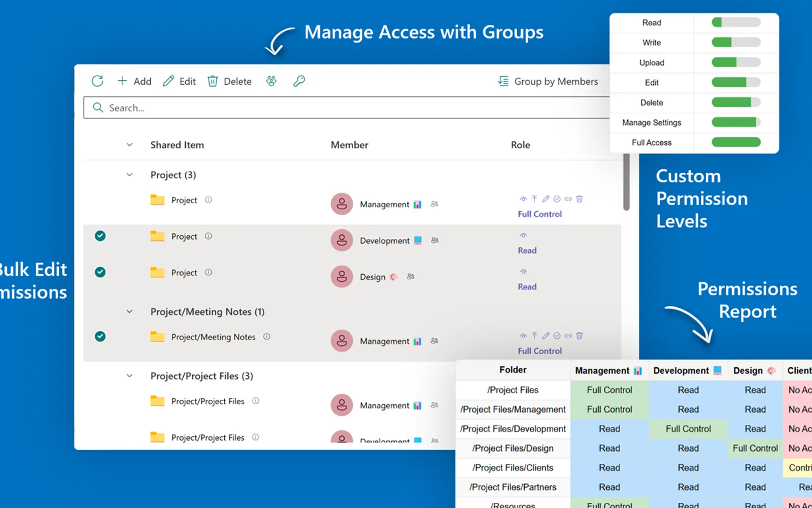Click Manage Settings permission row label
The height and width of the screenshot is (508, 812).
click(652, 122)
